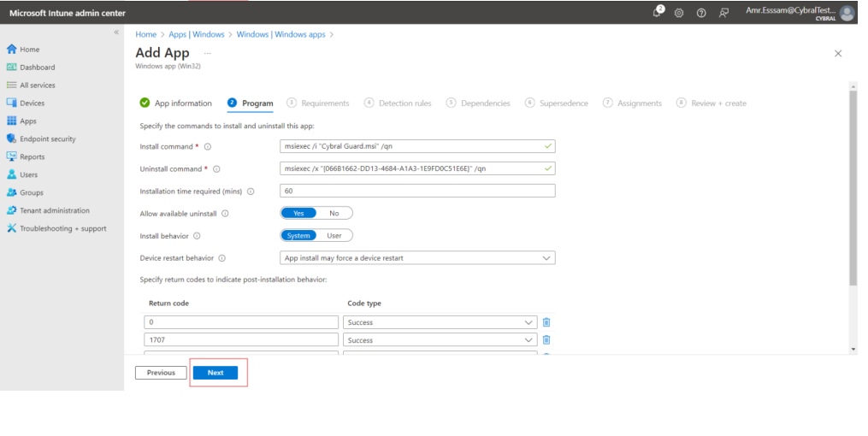868x436 pixels.
Task: Open the Feedback icon in header
Action: point(723,13)
